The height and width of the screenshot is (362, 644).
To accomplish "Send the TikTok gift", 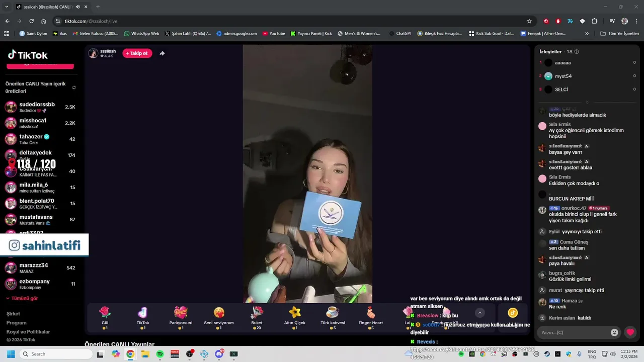I will [x=143, y=318].
